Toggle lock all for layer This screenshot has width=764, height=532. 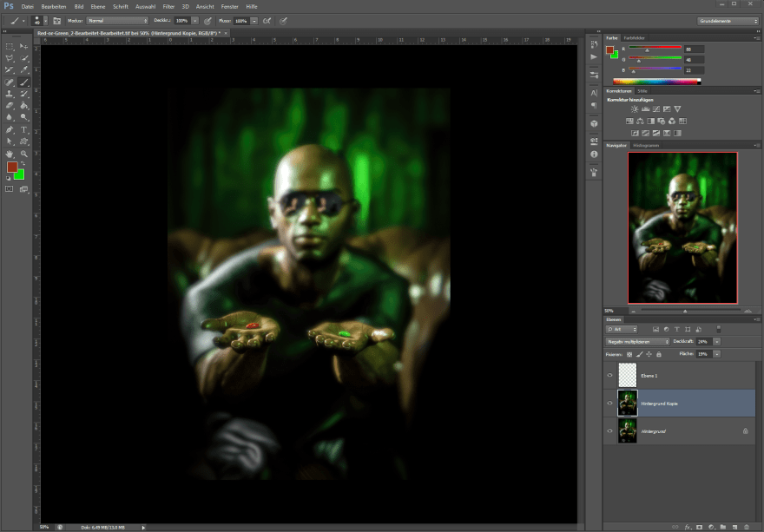pos(659,354)
